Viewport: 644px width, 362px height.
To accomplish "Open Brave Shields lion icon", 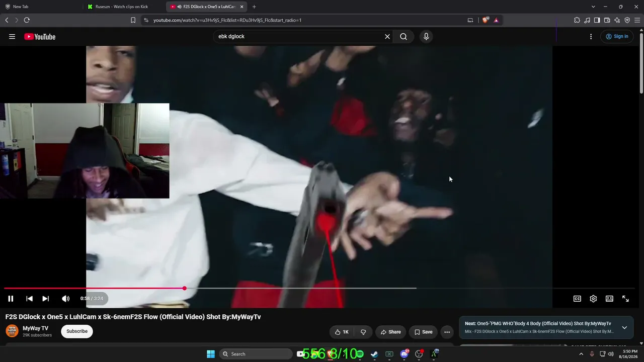I will click(485, 20).
